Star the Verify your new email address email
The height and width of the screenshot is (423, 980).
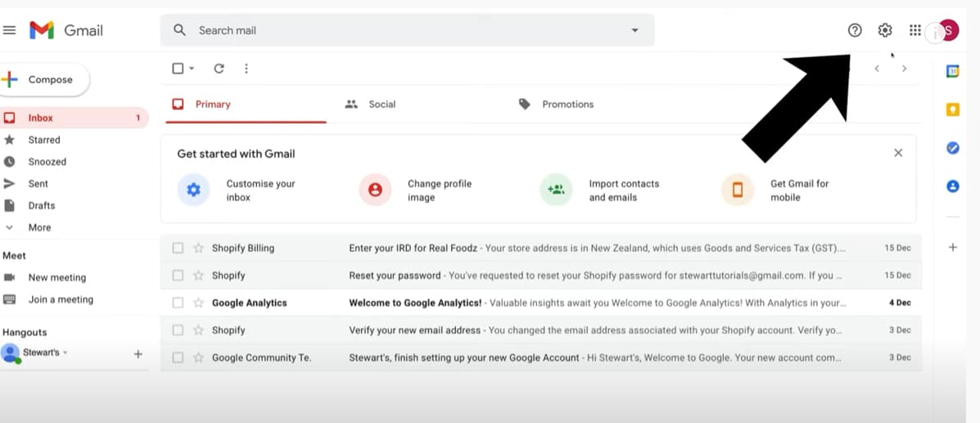(199, 331)
